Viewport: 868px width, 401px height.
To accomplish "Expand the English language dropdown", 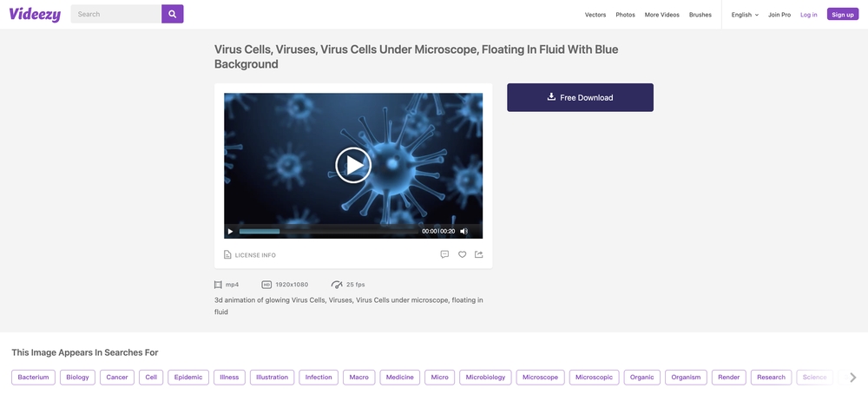I will pyautogui.click(x=745, y=15).
